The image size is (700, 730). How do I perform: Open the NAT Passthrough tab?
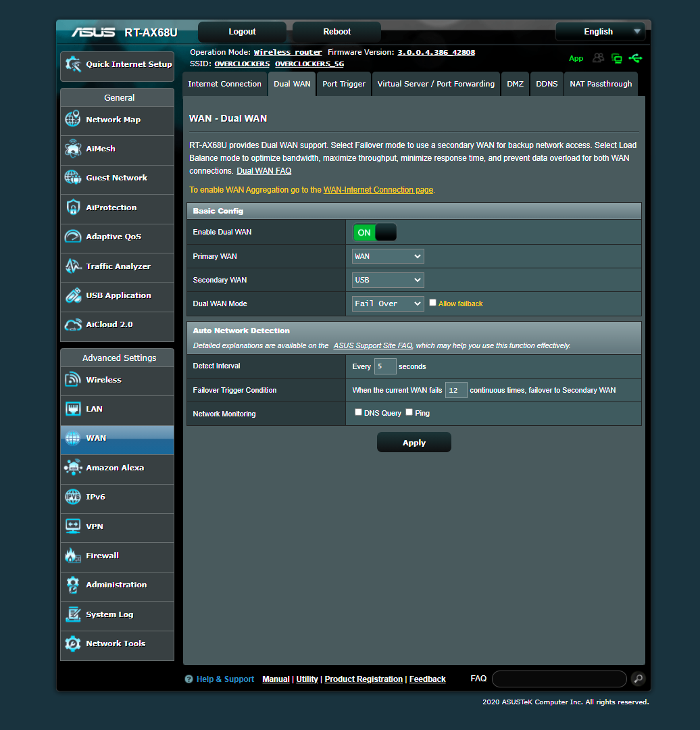(x=601, y=84)
